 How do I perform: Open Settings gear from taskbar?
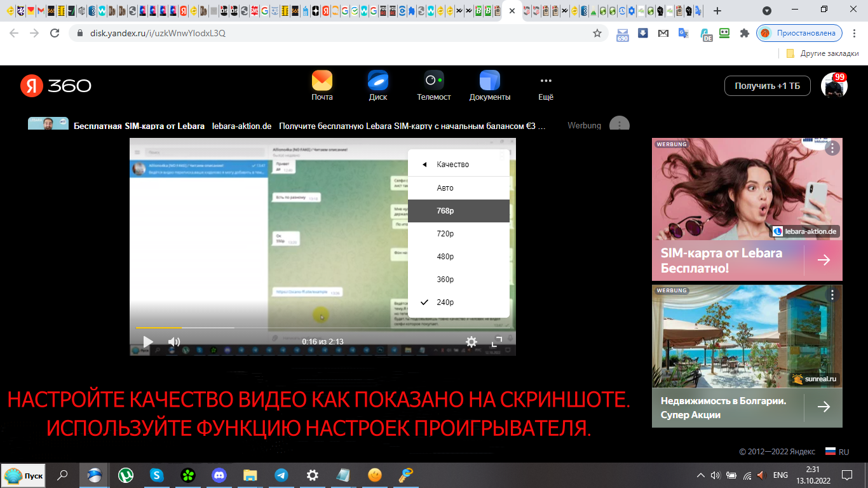(x=313, y=475)
